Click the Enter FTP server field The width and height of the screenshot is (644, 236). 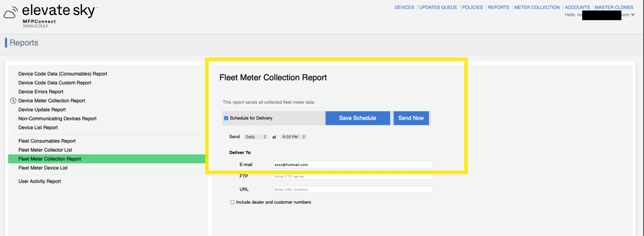353,176
